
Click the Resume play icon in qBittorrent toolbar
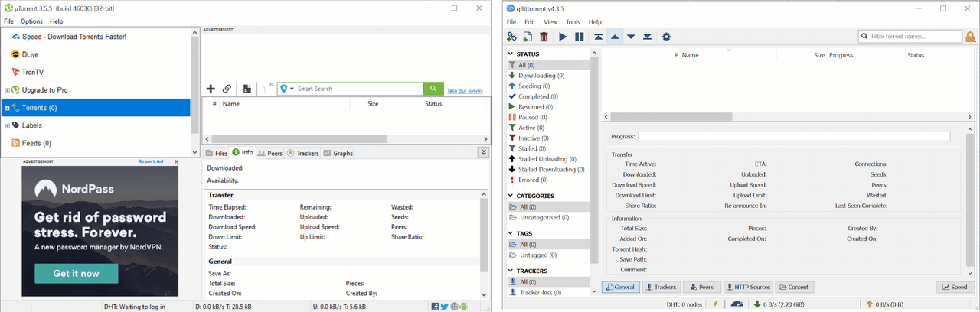click(x=563, y=37)
